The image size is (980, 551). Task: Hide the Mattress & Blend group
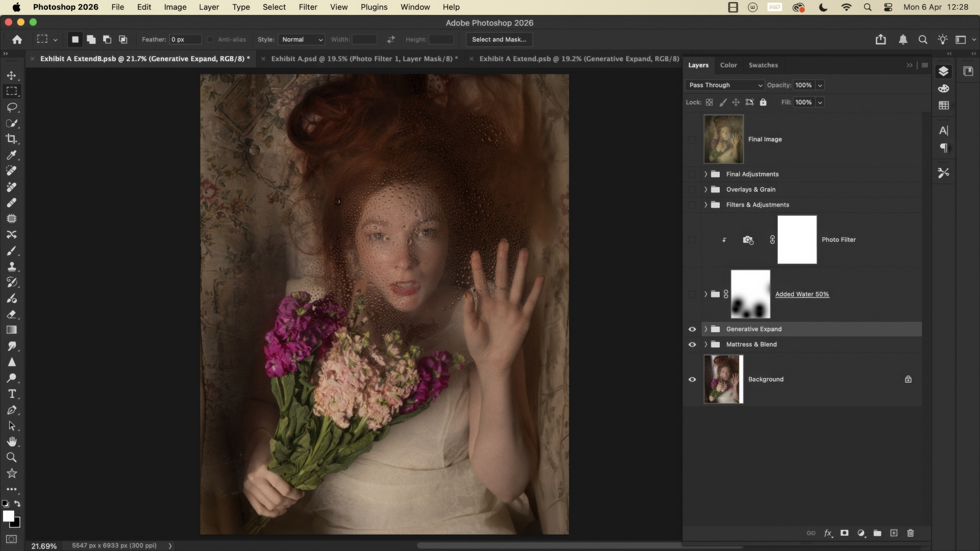tap(692, 344)
